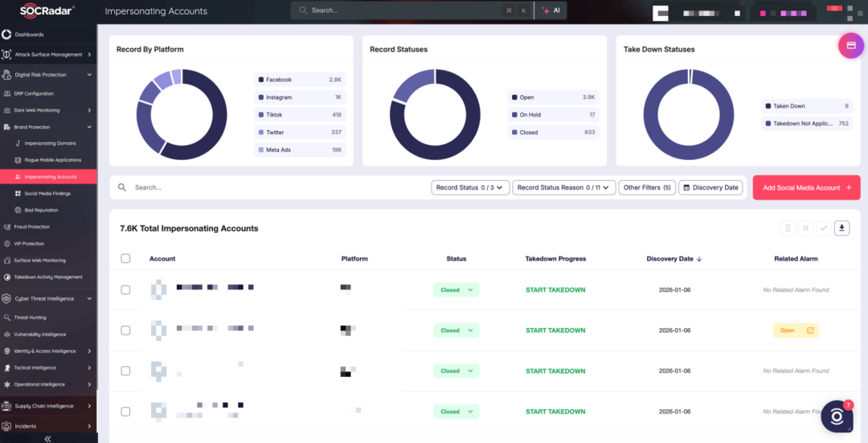Click the checkmark icon above the table
Image resolution: width=868 pixels, height=443 pixels.
click(x=824, y=228)
